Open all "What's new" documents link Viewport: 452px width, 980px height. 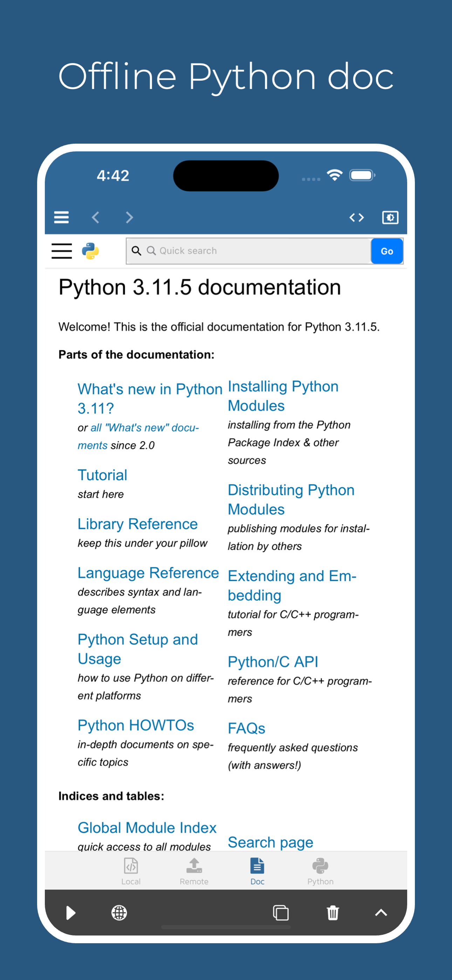(138, 436)
